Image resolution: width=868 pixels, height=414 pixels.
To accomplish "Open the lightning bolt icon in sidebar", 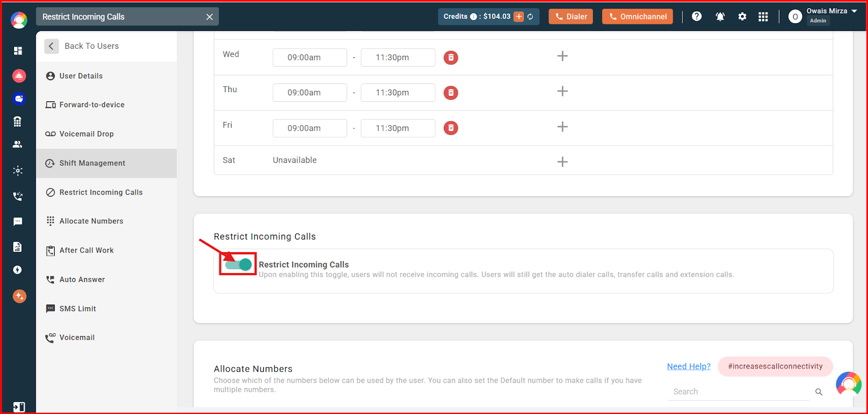I will pos(17,270).
